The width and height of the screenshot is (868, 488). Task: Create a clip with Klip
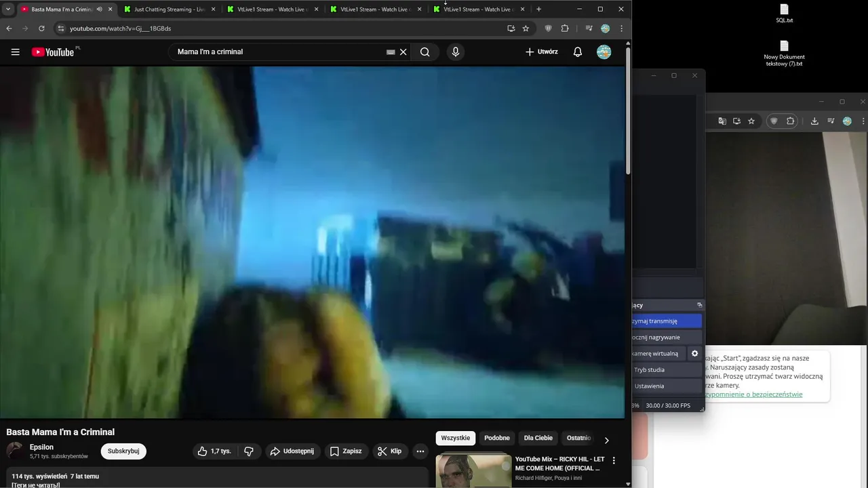tap(390, 451)
